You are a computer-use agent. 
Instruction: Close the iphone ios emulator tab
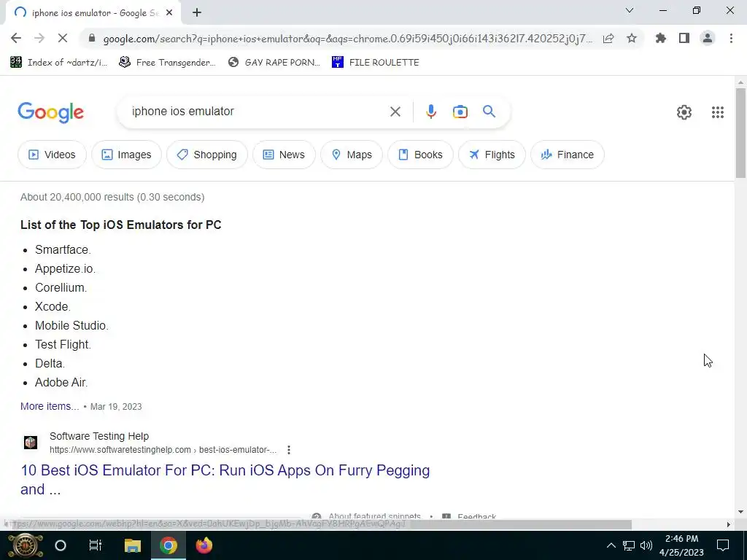point(169,13)
